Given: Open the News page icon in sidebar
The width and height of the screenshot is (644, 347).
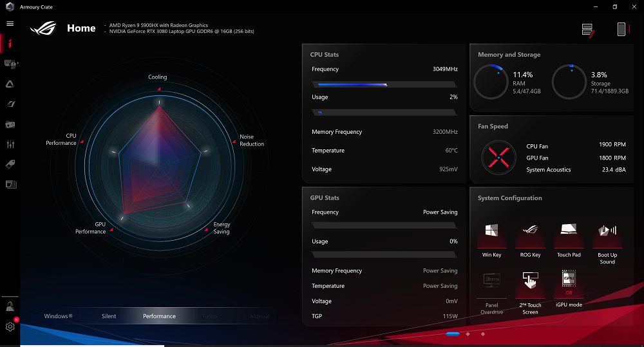Looking at the screenshot, I should coord(11,184).
